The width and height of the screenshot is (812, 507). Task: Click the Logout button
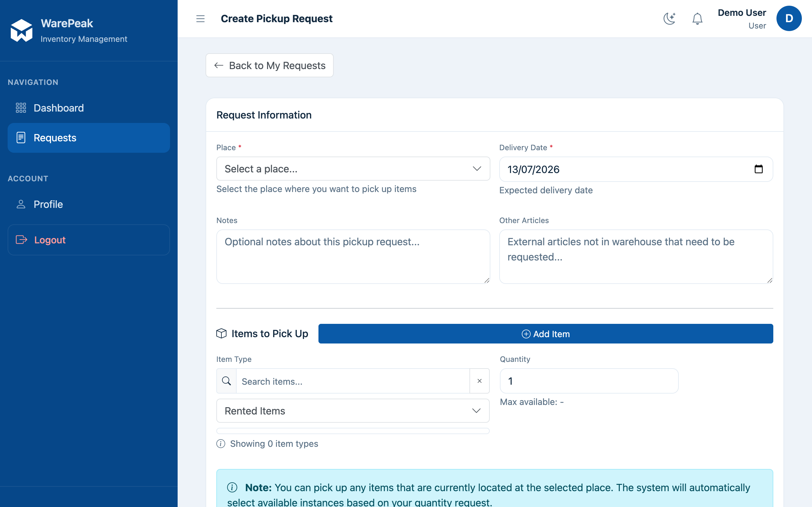pos(88,240)
